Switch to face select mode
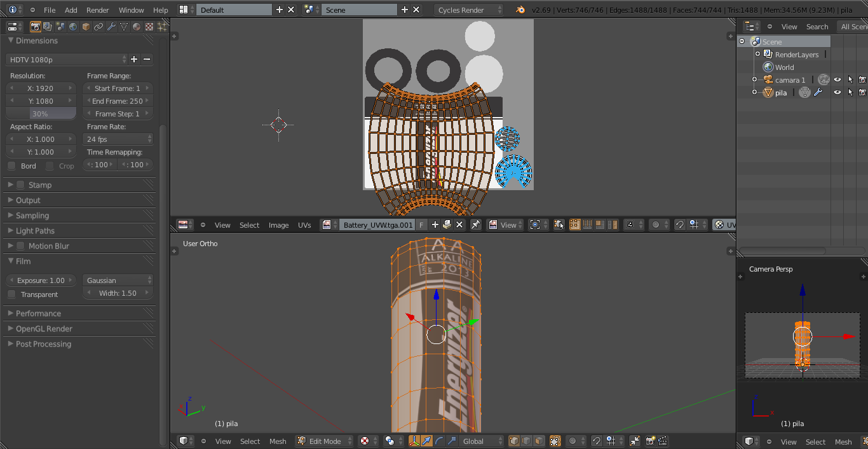868x449 pixels. (539, 441)
